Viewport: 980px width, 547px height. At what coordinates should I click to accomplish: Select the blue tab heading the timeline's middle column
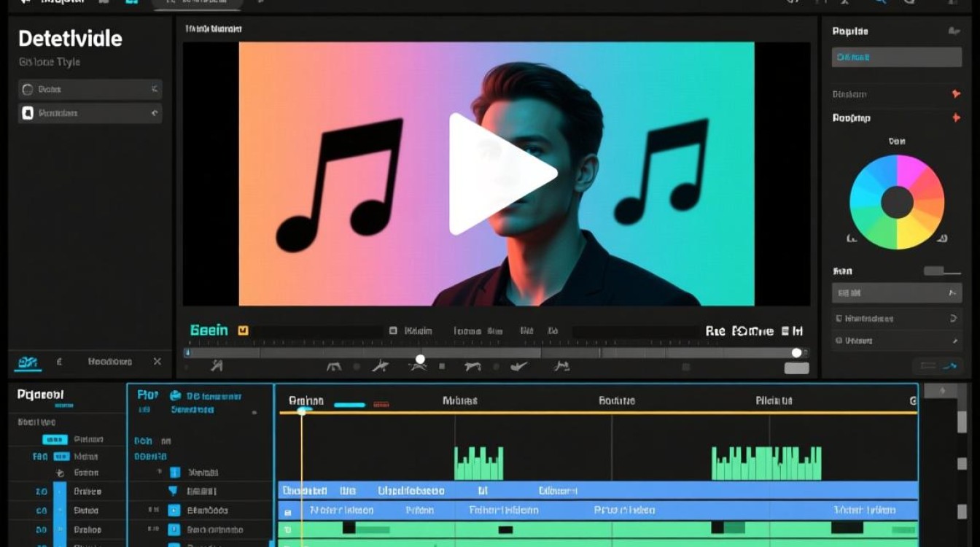tap(148, 395)
